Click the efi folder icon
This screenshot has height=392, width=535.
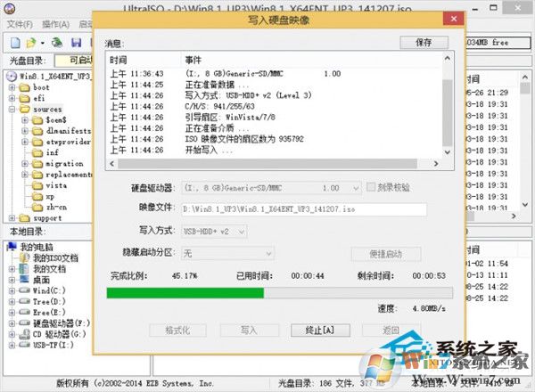pyautogui.click(x=25, y=99)
